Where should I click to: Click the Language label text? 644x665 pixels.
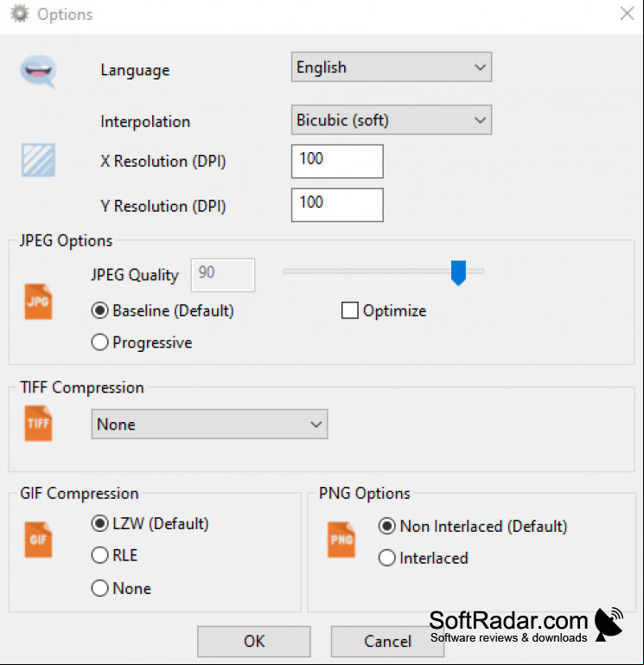(x=135, y=70)
